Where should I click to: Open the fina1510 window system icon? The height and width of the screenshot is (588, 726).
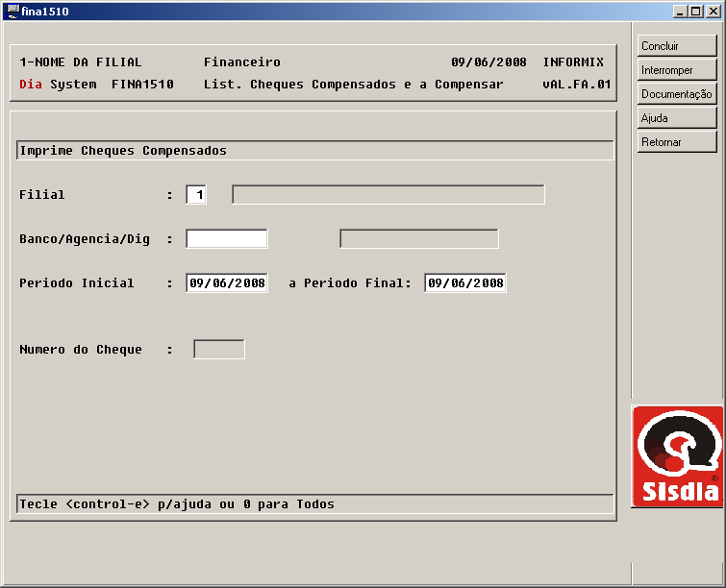13,11
